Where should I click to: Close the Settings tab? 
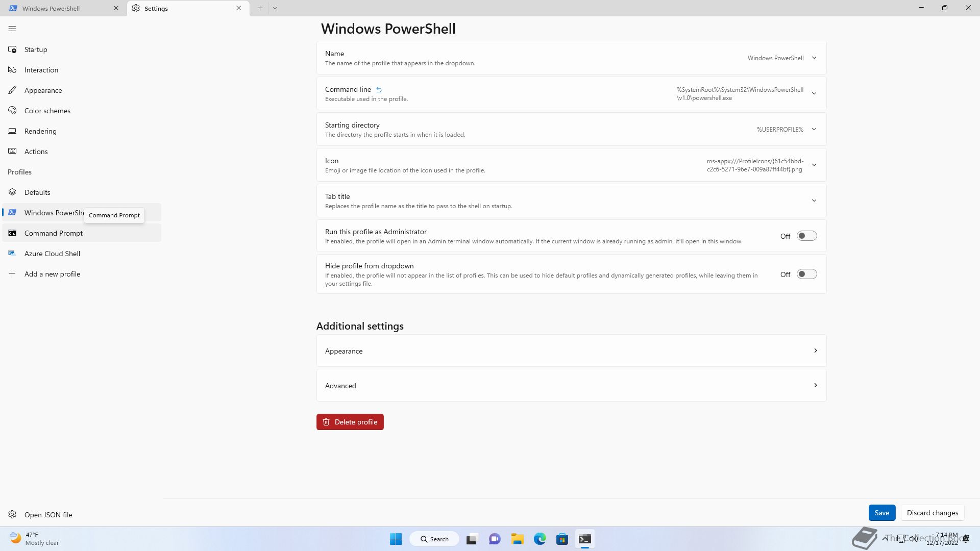pos(238,8)
